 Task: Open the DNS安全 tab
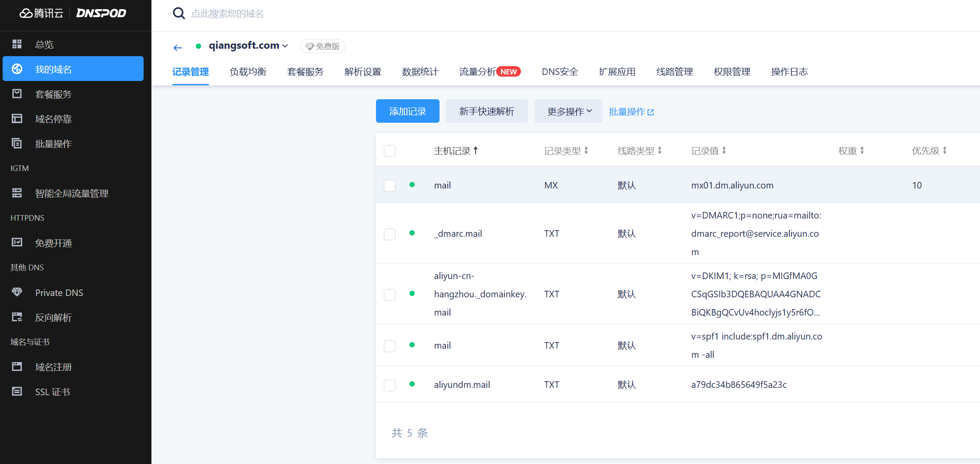[x=560, y=72]
